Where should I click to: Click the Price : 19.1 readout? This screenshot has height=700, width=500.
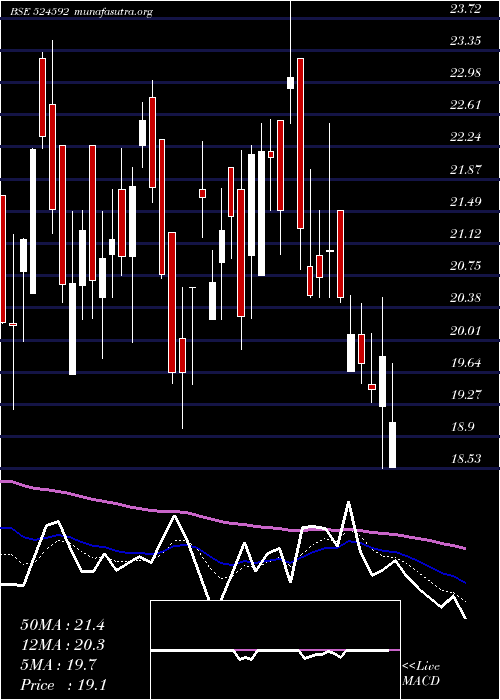63,685
